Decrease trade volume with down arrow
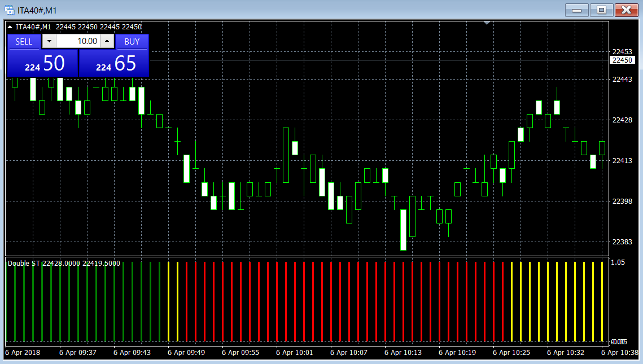The width and height of the screenshot is (643, 364). coord(49,41)
